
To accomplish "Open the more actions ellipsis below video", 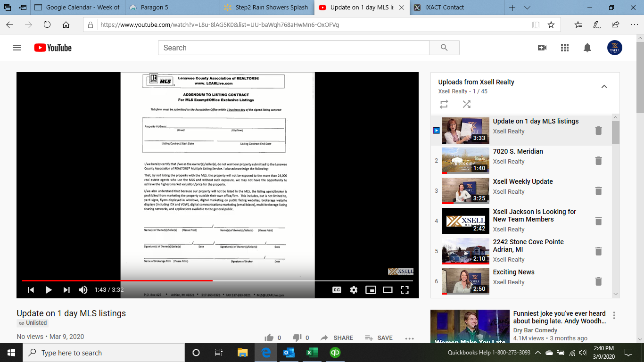I will click(409, 338).
